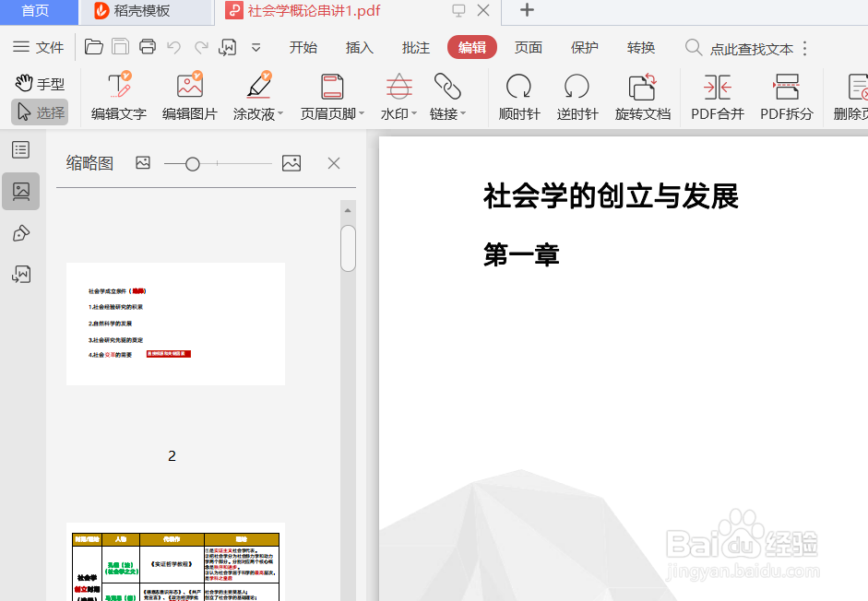Rotate the document with 顺时针 clockwise
This screenshot has height=601, width=868.
518,96
